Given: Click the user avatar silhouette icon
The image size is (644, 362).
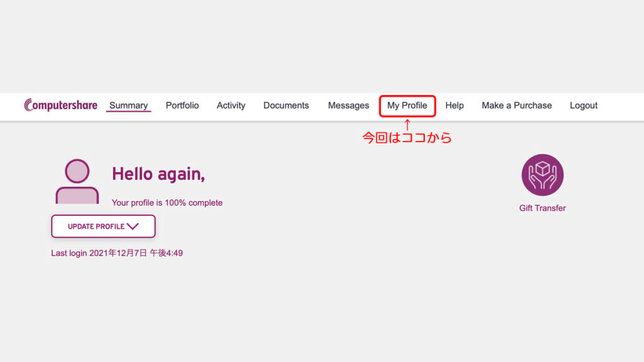Looking at the screenshot, I should point(77,181).
